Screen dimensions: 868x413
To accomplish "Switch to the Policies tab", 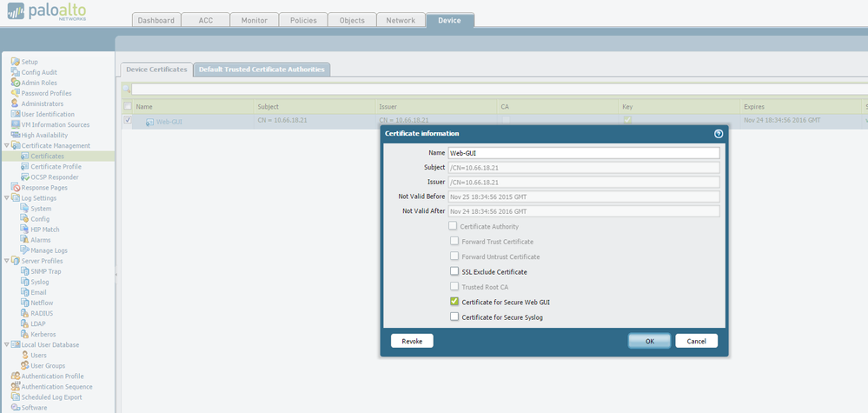I will pos(303,20).
